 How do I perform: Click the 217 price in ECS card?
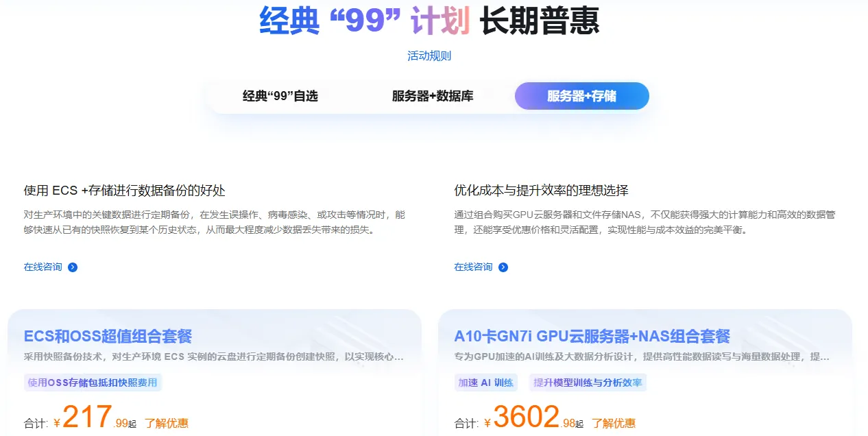87,416
